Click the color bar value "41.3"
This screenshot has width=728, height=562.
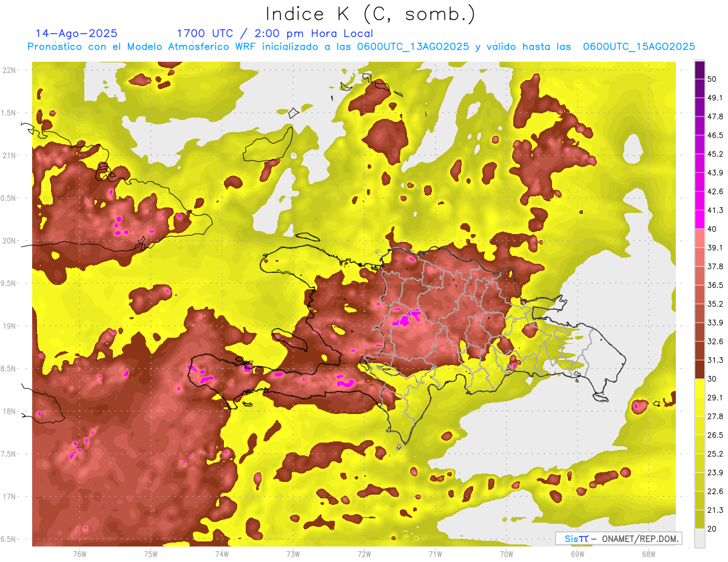[x=715, y=210]
